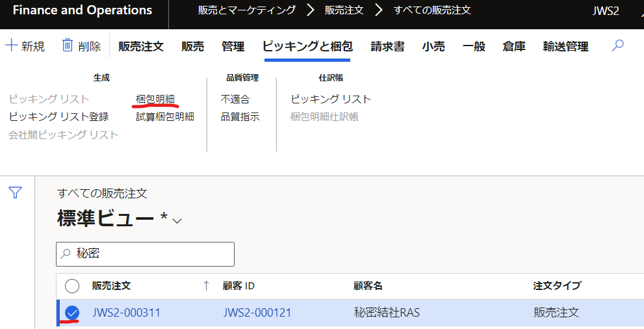
Task: Click the 顧客名 column header
Action: coord(368,286)
